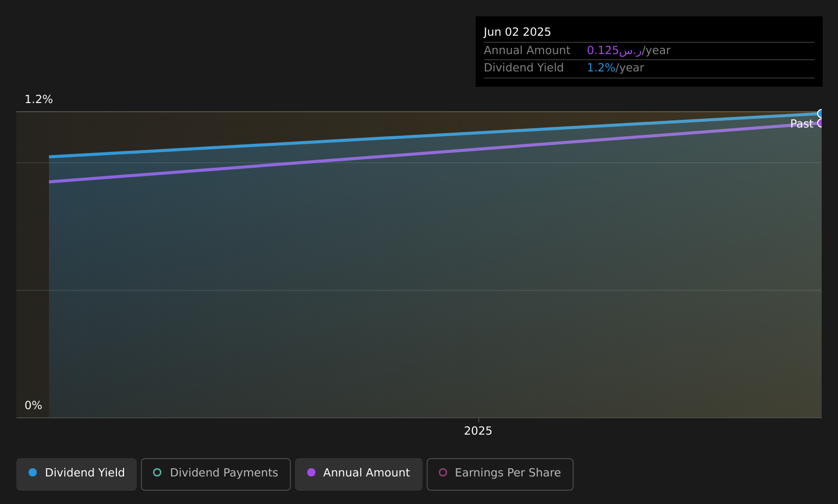This screenshot has width=838, height=504.
Task: Click the Dividend Yield tooltip label
Action: click(524, 68)
